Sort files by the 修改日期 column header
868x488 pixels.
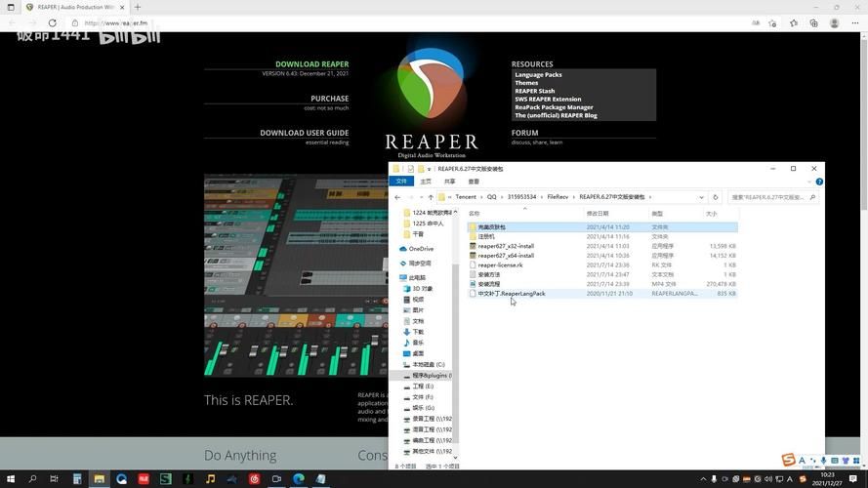click(x=598, y=213)
